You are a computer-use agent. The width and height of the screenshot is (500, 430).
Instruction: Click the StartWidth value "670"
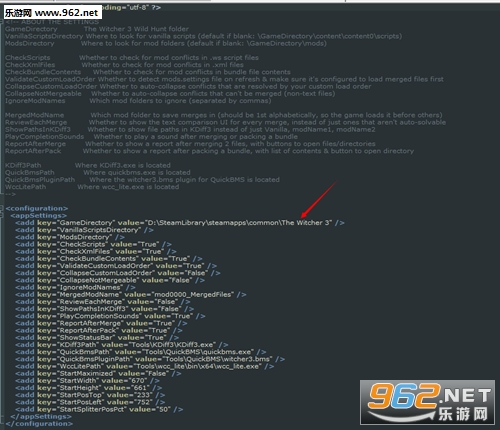tap(138, 381)
